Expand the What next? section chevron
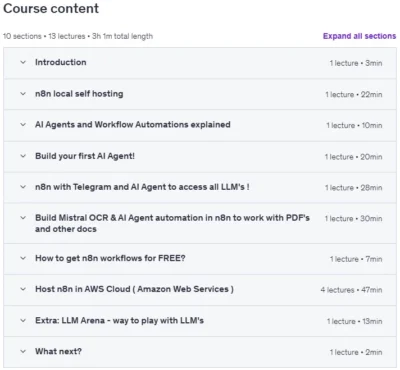The height and width of the screenshot is (370, 400). coord(23,351)
